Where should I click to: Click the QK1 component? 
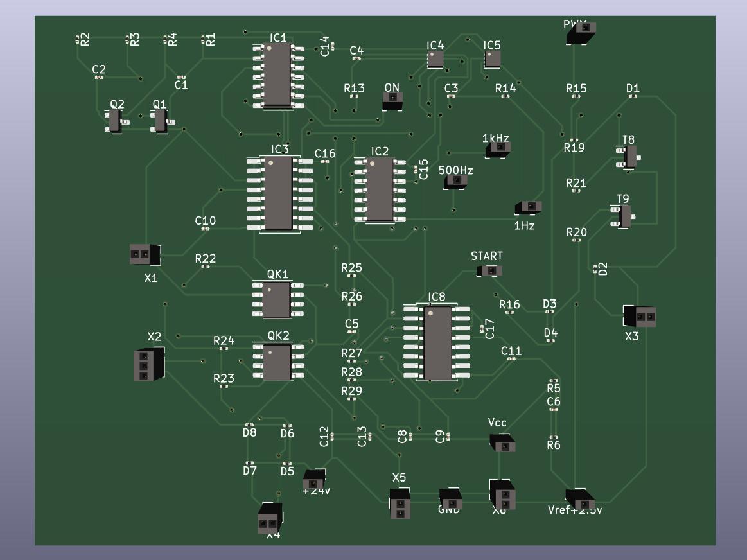pos(276,300)
